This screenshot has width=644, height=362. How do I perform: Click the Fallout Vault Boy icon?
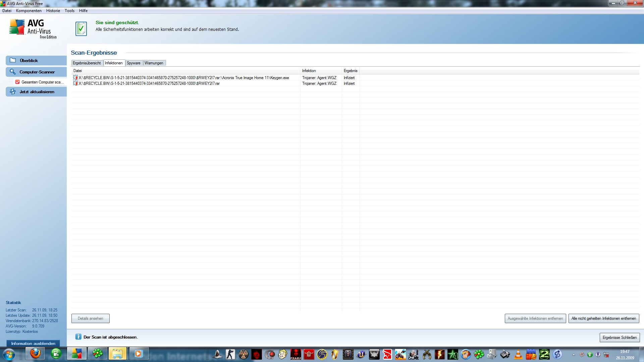283,354
